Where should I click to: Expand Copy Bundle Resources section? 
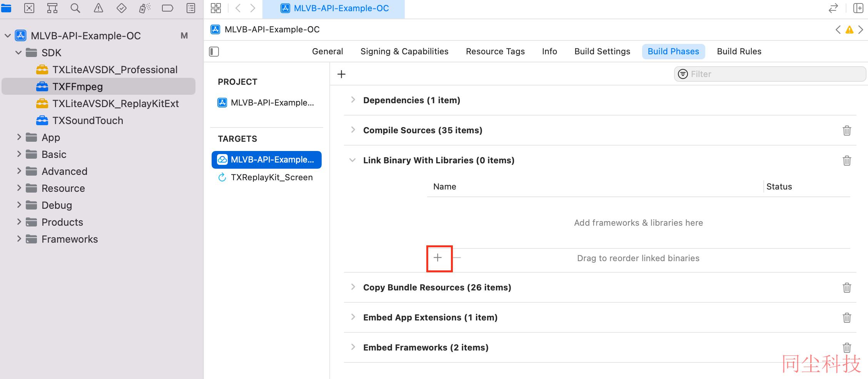pos(353,287)
